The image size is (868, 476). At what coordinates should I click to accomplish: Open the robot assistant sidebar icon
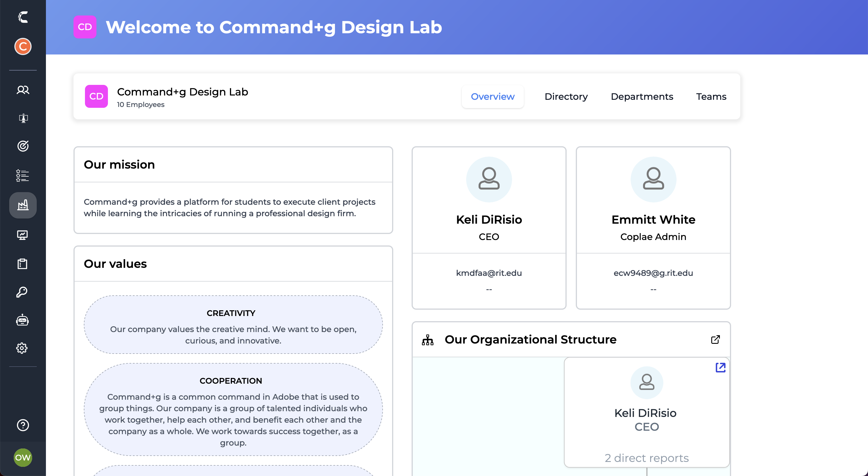click(22, 320)
